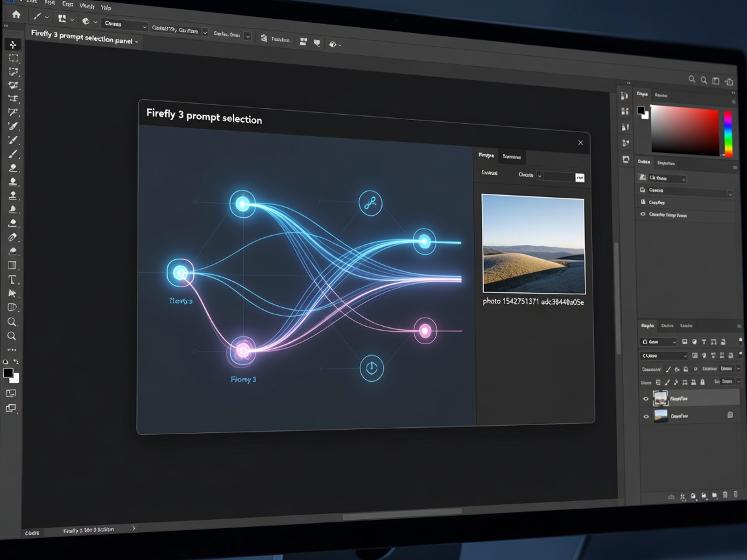Click the foreground color swatch in toolbar

tap(8, 373)
